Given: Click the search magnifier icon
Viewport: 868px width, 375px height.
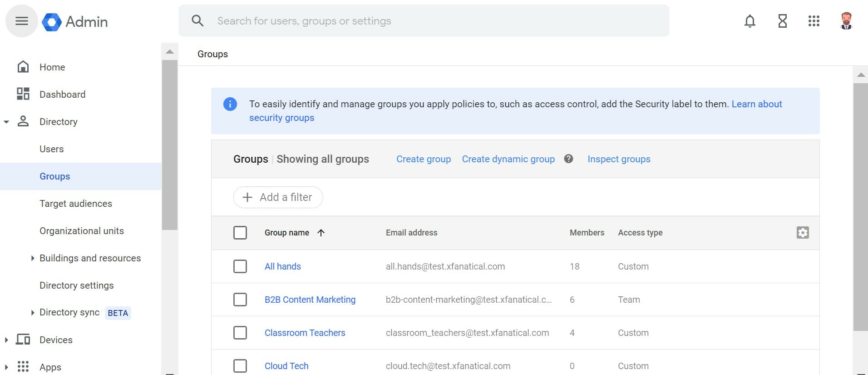Looking at the screenshot, I should pyautogui.click(x=197, y=20).
